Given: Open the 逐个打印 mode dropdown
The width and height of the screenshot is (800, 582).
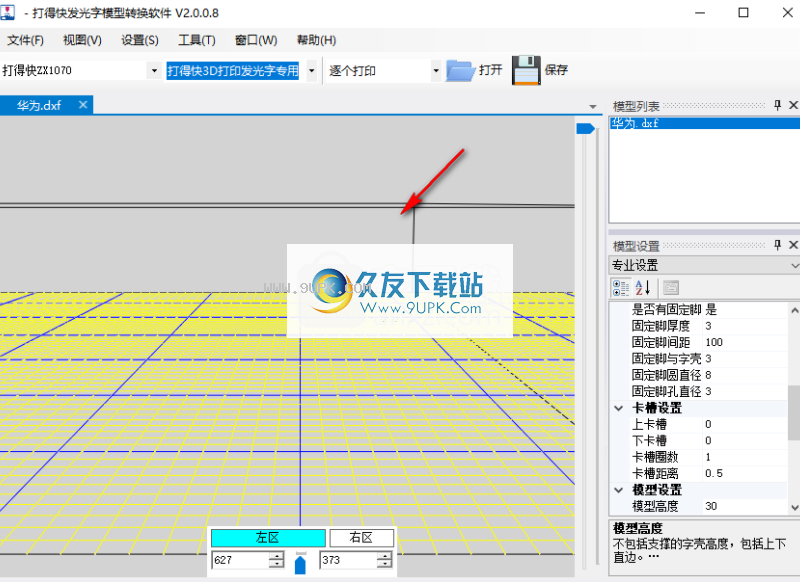Looking at the screenshot, I should coord(436,70).
